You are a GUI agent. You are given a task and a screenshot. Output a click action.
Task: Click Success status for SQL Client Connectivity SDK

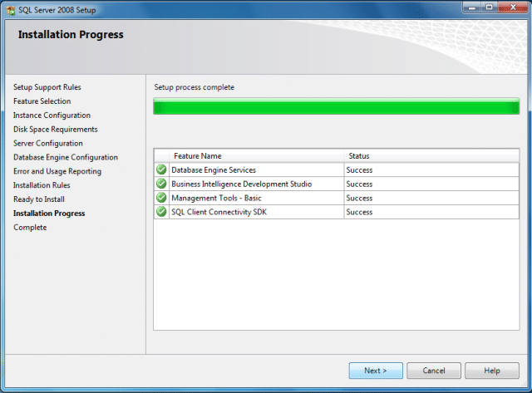359,212
